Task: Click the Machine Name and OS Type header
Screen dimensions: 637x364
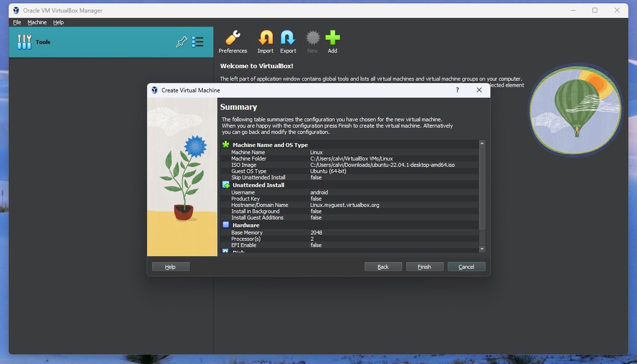Action: click(x=270, y=145)
